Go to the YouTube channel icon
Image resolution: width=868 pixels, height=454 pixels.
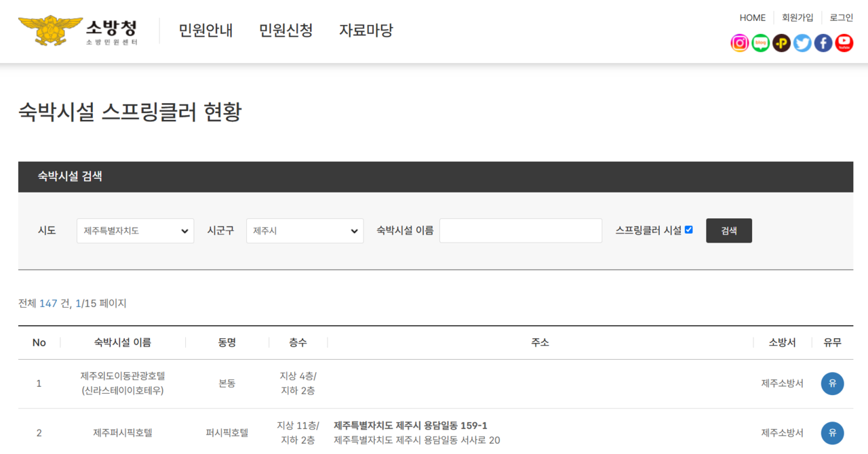point(844,43)
